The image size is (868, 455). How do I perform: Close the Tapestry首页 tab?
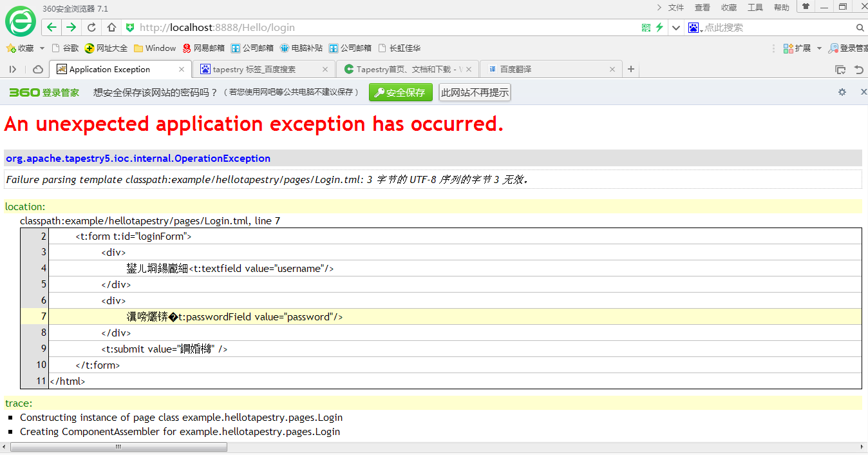pyautogui.click(x=468, y=69)
